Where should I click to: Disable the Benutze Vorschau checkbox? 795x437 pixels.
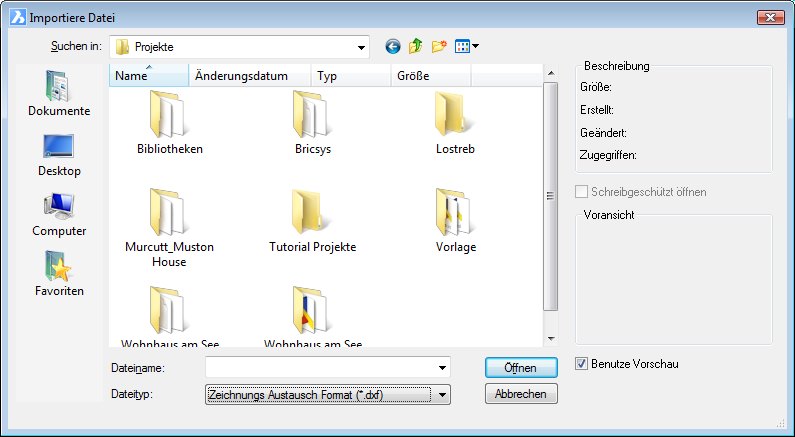tap(583, 364)
